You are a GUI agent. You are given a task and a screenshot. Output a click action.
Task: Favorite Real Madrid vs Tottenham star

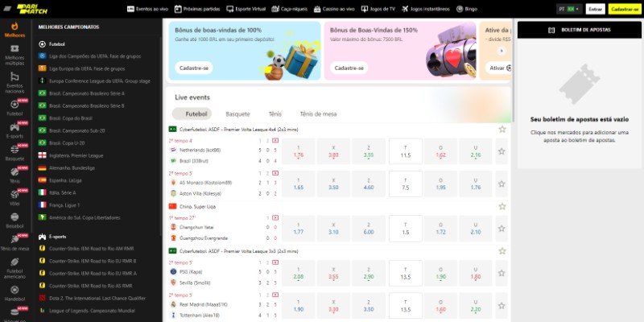pos(502,306)
